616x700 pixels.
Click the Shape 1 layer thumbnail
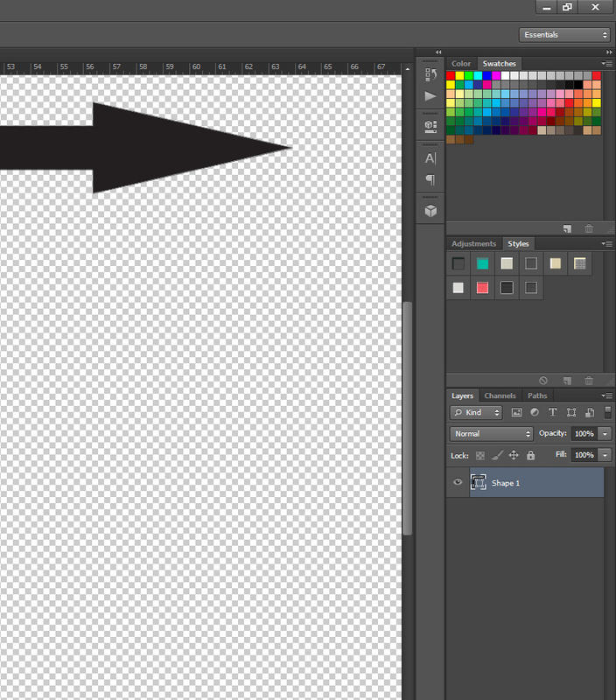478,483
